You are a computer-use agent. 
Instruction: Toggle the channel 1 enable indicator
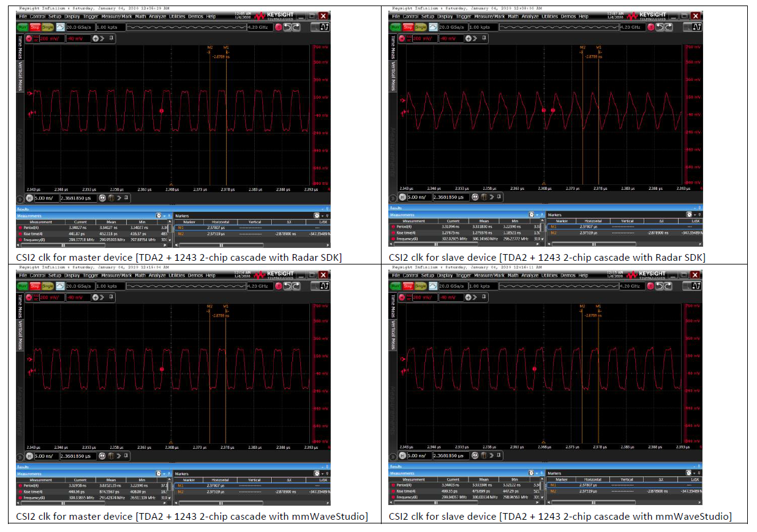pyautogui.click(x=29, y=38)
